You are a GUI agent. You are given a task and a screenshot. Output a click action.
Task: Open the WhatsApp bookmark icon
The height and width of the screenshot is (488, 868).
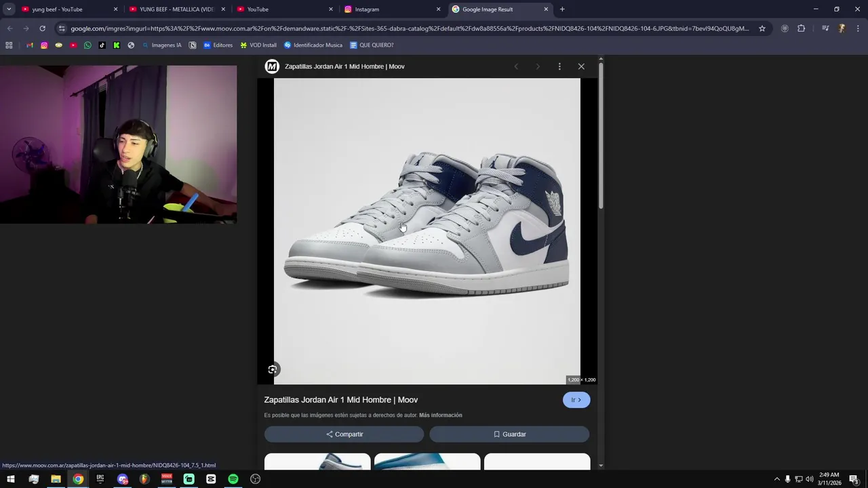pos(87,45)
